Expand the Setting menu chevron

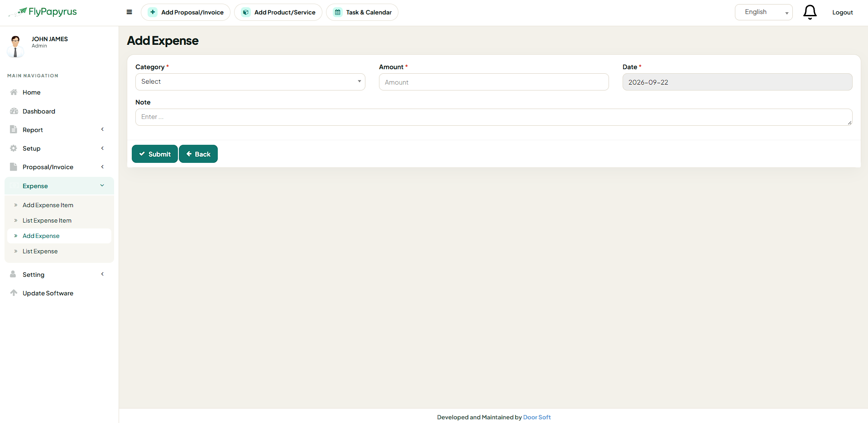point(103,274)
